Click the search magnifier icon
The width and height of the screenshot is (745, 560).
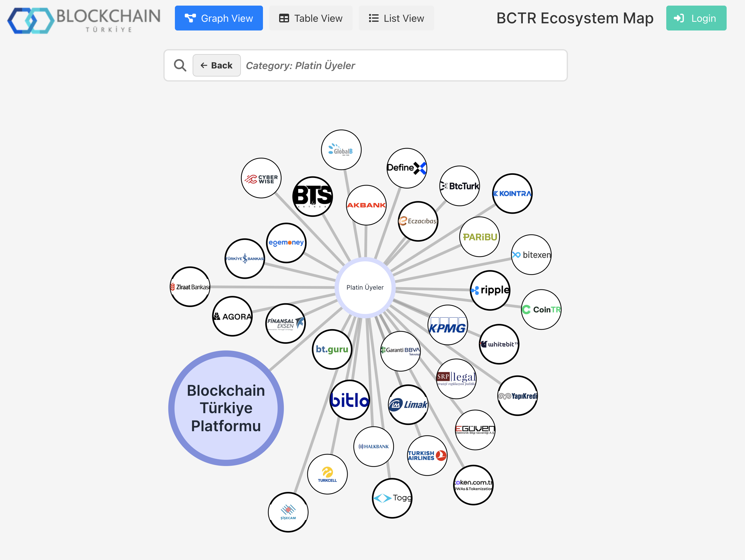180,65
